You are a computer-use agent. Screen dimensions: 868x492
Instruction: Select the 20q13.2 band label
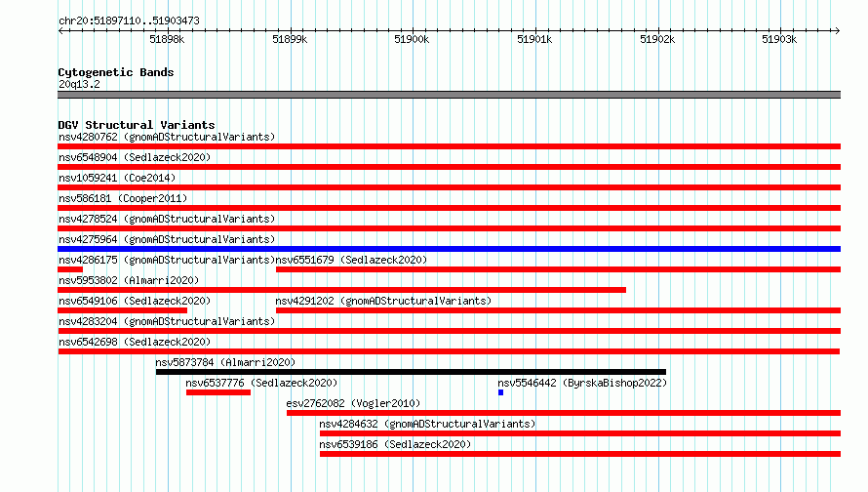[79, 84]
